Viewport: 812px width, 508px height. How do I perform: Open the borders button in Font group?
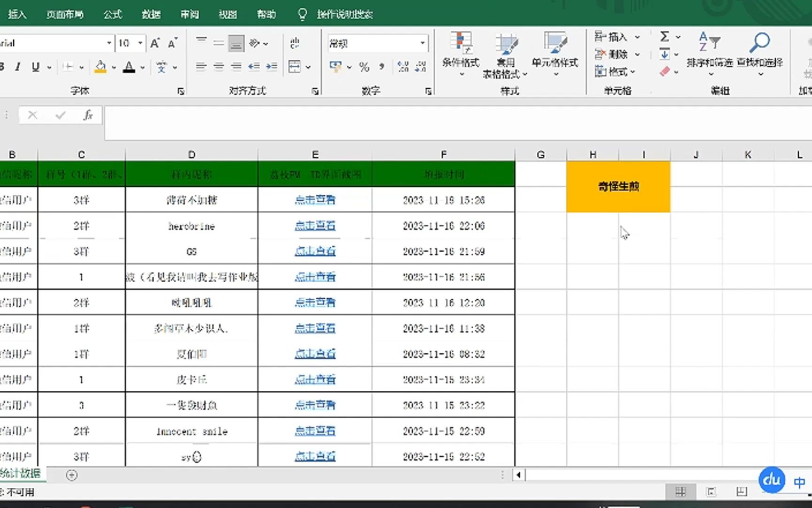[x=68, y=67]
